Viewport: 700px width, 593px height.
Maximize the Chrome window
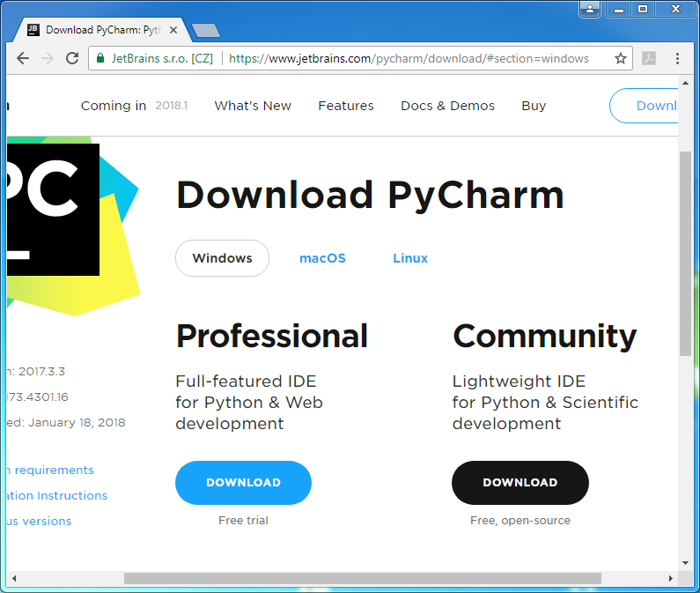coord(643,9)
